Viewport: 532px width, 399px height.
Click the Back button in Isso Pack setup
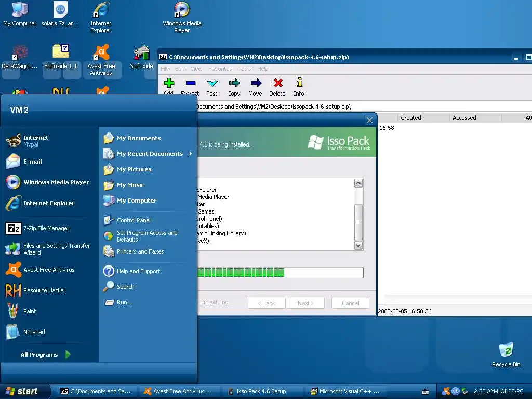pyautogui.click(x=267, y=303)
